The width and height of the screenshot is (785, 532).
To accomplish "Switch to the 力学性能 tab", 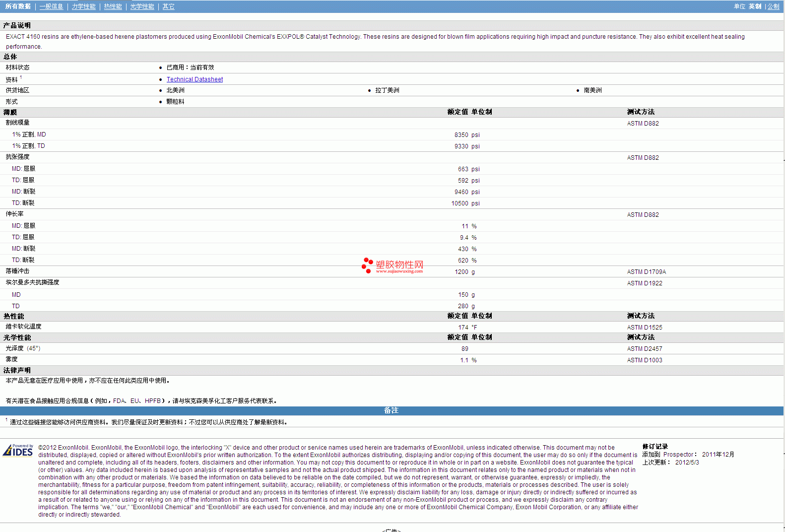I will 84,6.
